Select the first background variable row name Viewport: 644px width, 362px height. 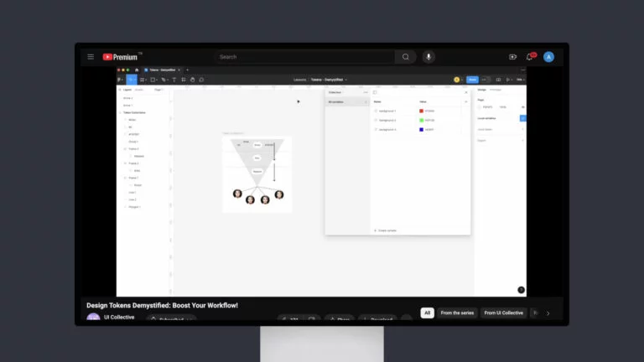[387, 111]
